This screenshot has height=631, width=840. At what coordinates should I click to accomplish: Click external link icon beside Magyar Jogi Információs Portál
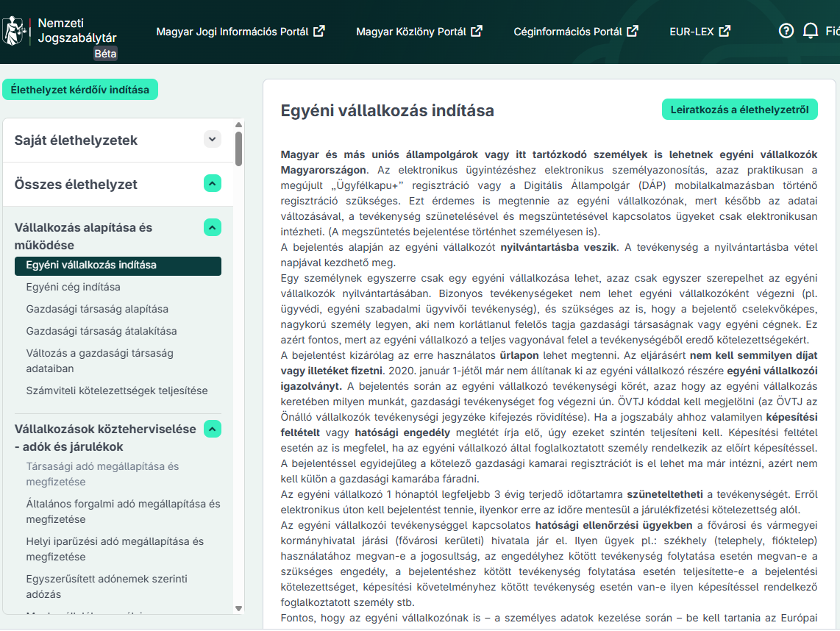319,31
